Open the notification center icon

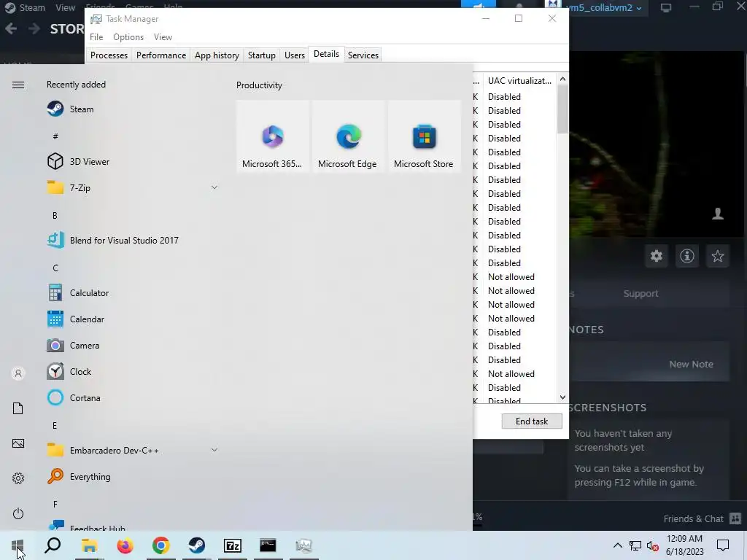point(723,545)
